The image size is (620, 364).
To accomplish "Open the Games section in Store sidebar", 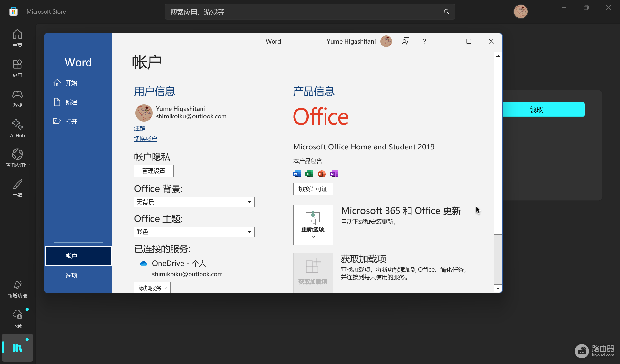I will pos(17,98).
